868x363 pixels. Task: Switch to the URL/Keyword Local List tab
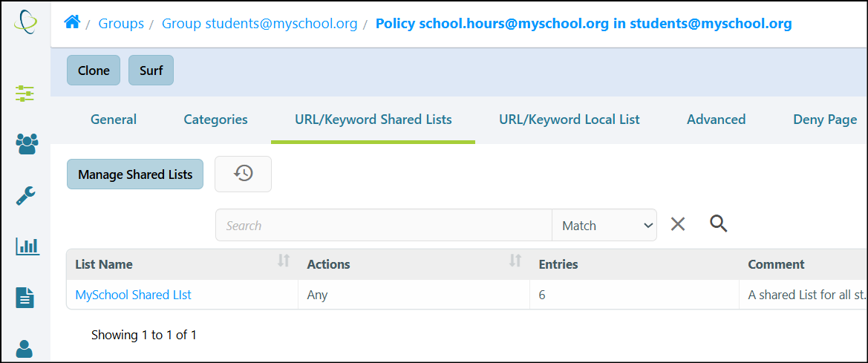click(x=569, y=120)
